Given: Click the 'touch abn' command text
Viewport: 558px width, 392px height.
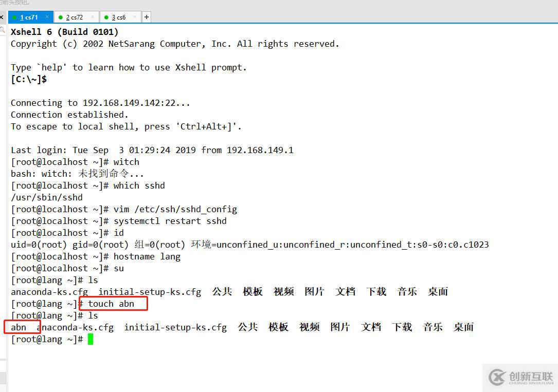Looking at the screenshot, I should click(111, 304).
